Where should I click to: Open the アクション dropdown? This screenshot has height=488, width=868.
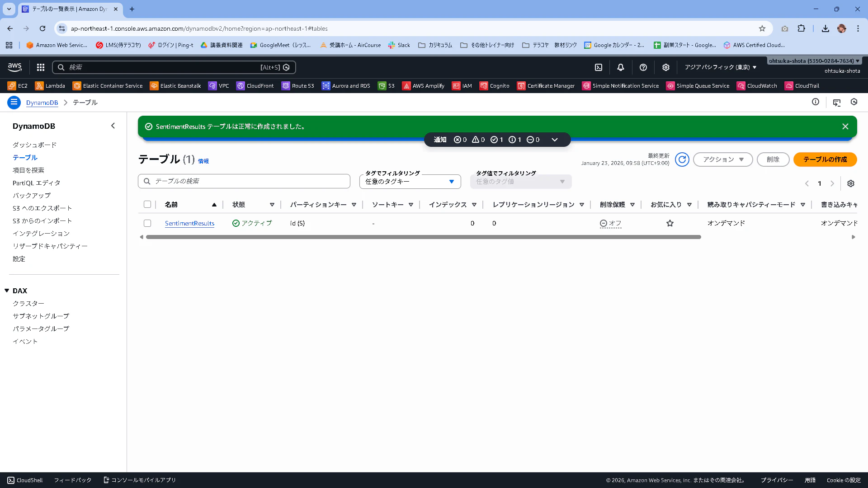(x=723, y=160)
